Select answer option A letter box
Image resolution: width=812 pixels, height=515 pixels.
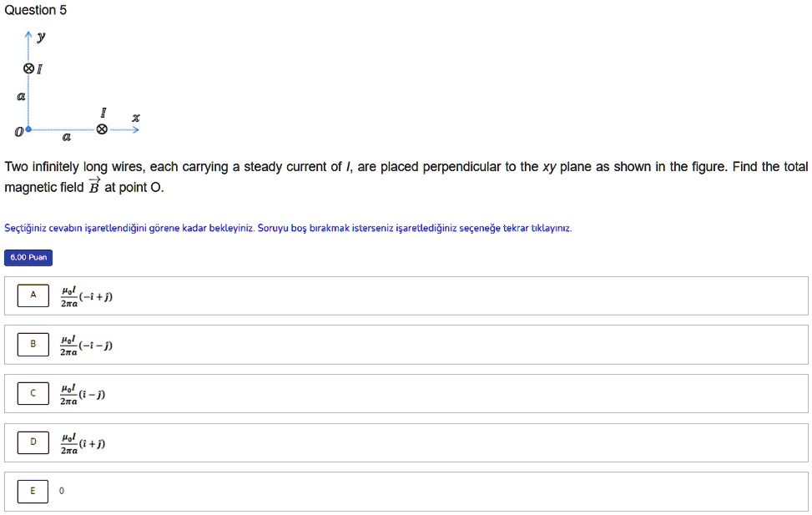coord(33,295)
